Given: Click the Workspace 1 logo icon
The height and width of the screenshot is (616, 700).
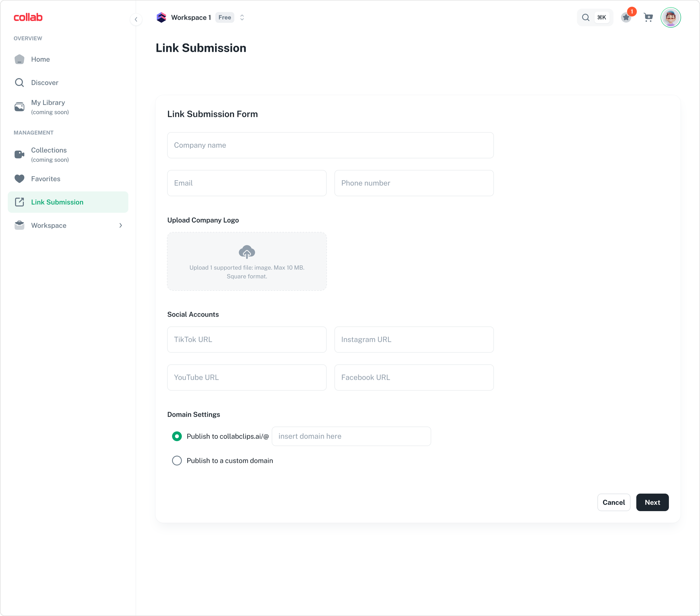Looking at the screenshot, I should [x=161, y=17].
